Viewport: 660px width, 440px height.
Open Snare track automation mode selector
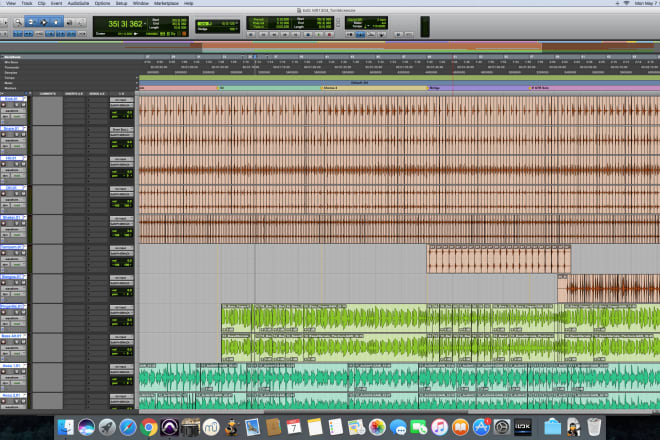(x=17, y=146)
